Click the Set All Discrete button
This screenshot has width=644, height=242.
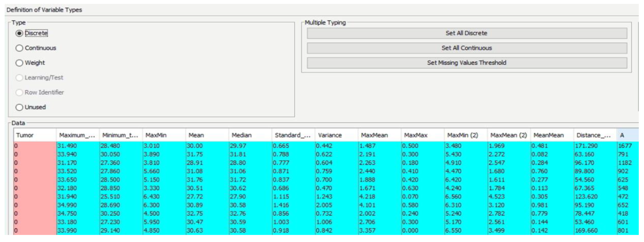pos(466,33)
